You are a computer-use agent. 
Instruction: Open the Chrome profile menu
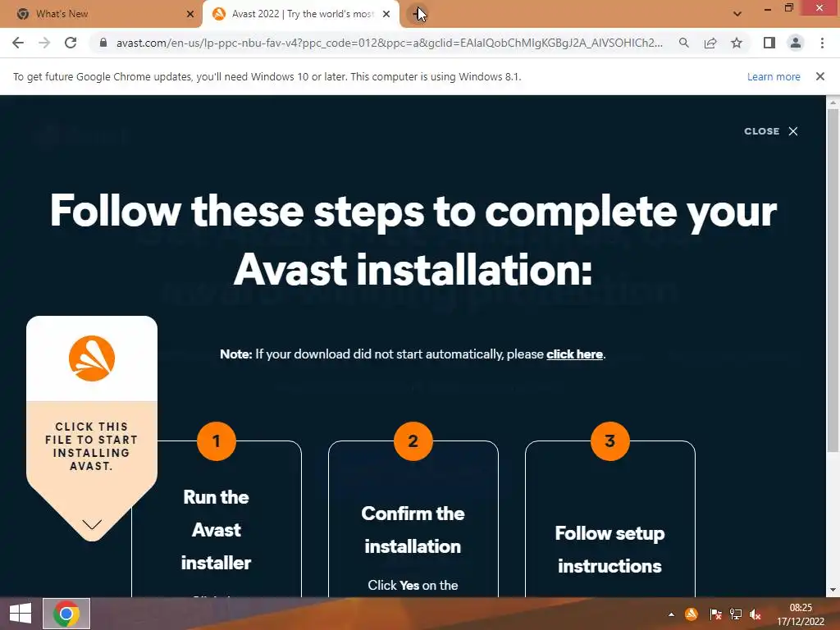click(796, 43)
